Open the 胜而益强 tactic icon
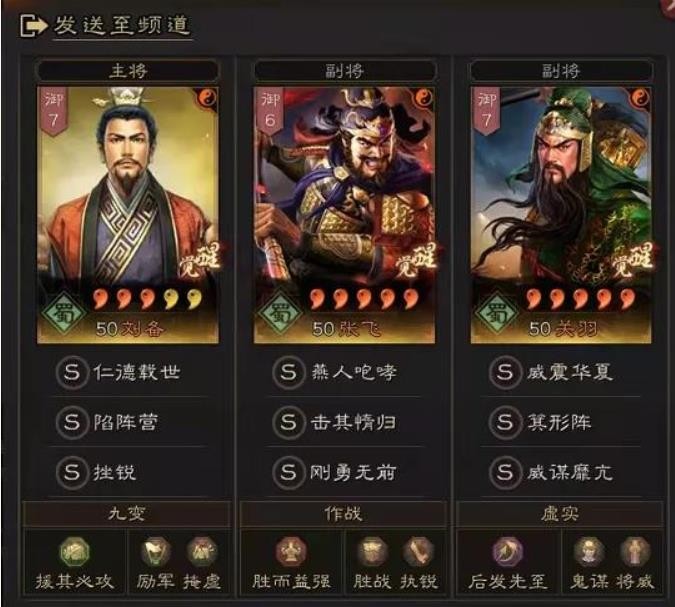 click(291, 552)
